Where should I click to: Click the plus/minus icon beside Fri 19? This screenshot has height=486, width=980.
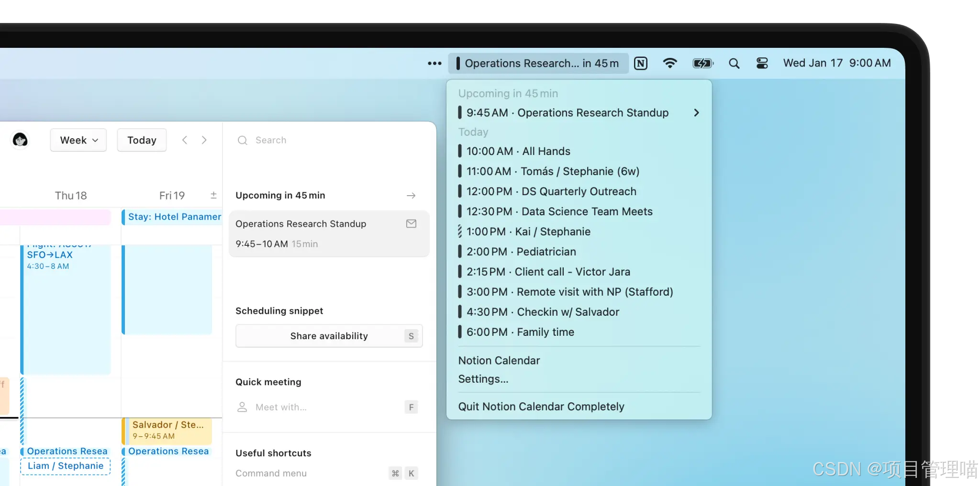click(x=213, y=195)
